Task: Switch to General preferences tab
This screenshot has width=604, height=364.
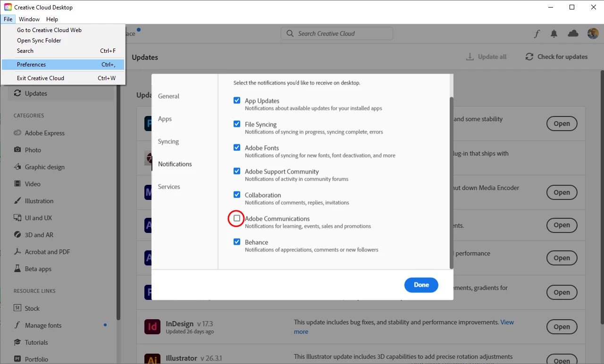Action: 168,96
